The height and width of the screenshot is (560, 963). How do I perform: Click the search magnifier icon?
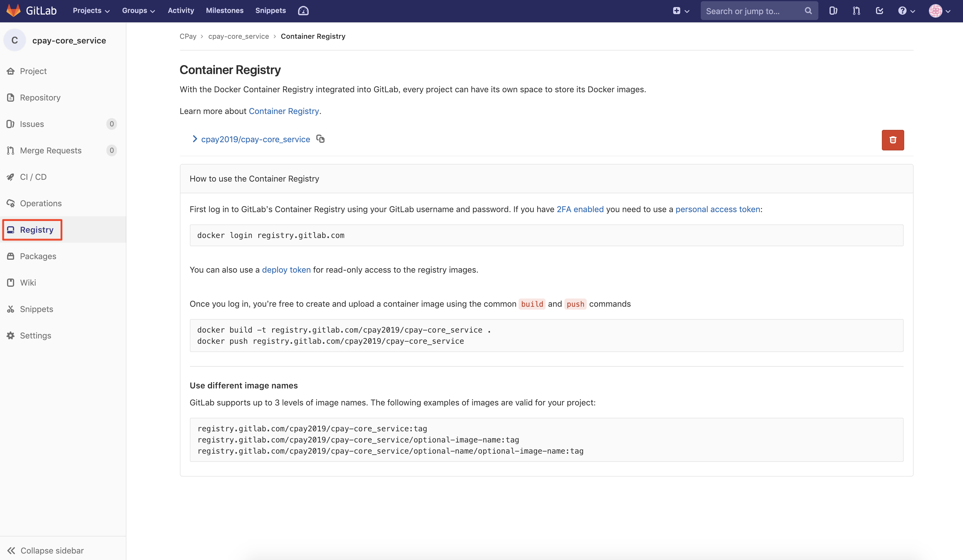pyautogui.click(x=808, y=11)
